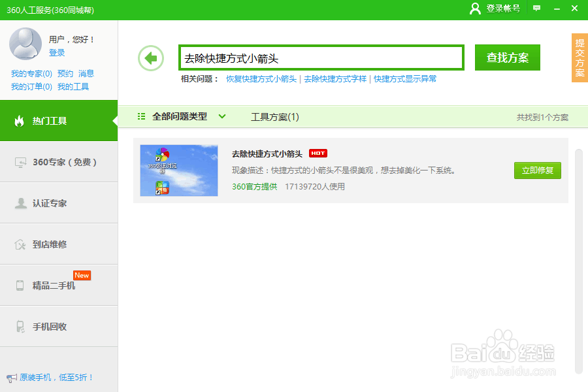Open the 消息 link
588x392 pixels.
click(x=86, y=74)
